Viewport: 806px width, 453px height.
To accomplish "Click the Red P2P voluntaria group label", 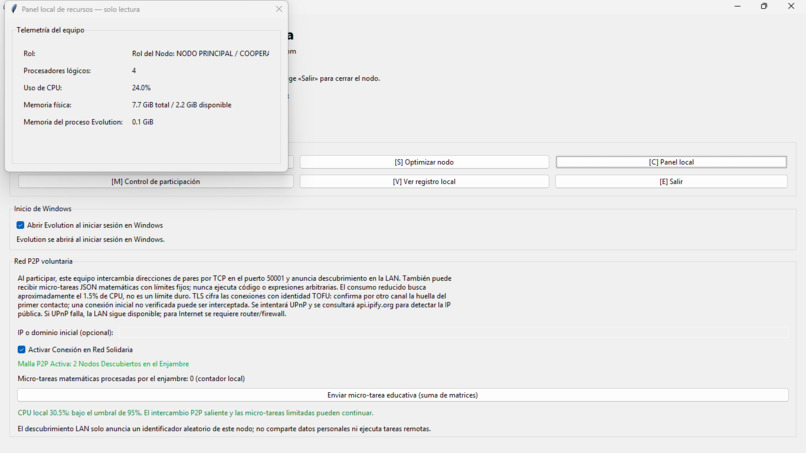I will 43,261.
